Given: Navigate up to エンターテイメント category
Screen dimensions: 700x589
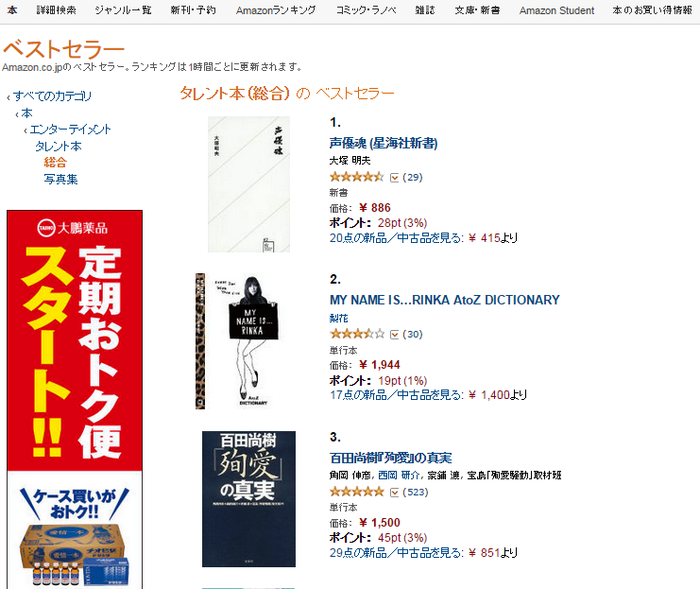Looking at the screenshot, I should tap(70, 130).
